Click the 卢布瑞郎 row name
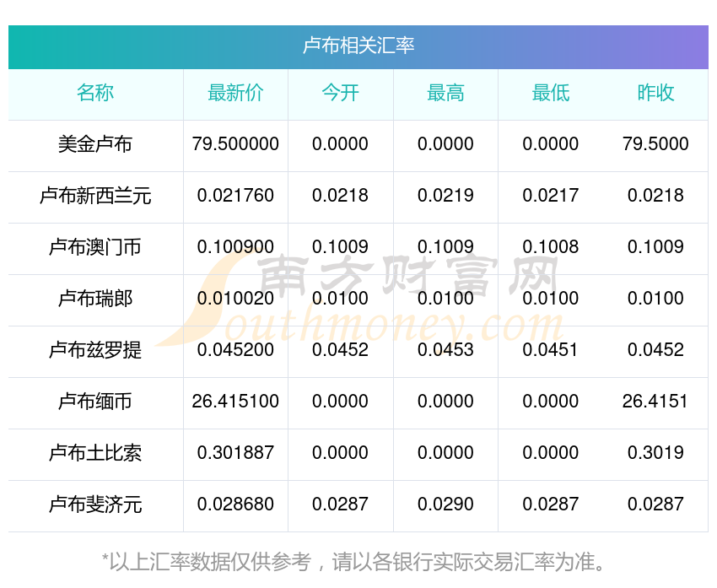The height and width of the screenshot is (588, 717). tap(95, 299)
